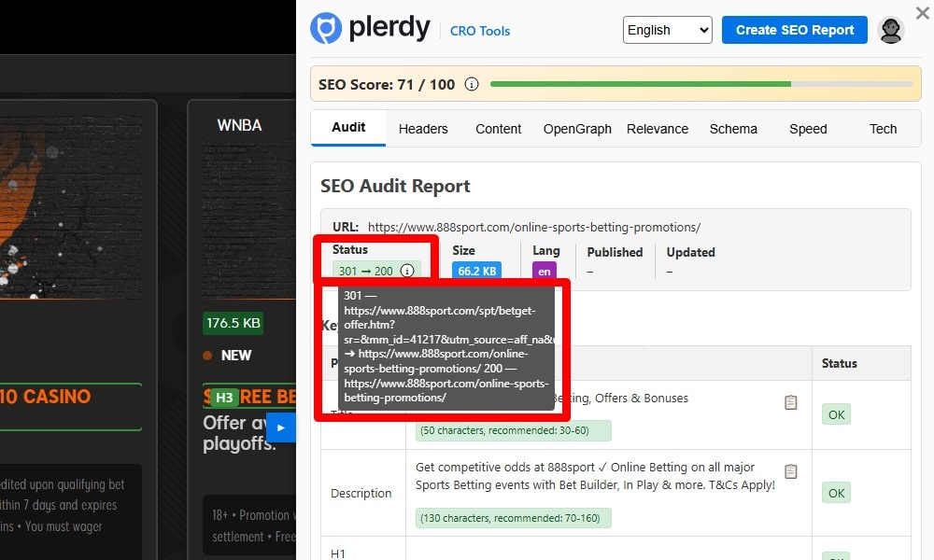Open the English language dropdown
Image resolution: width=934 pixels, height=560 pixels.
(667, 30)
